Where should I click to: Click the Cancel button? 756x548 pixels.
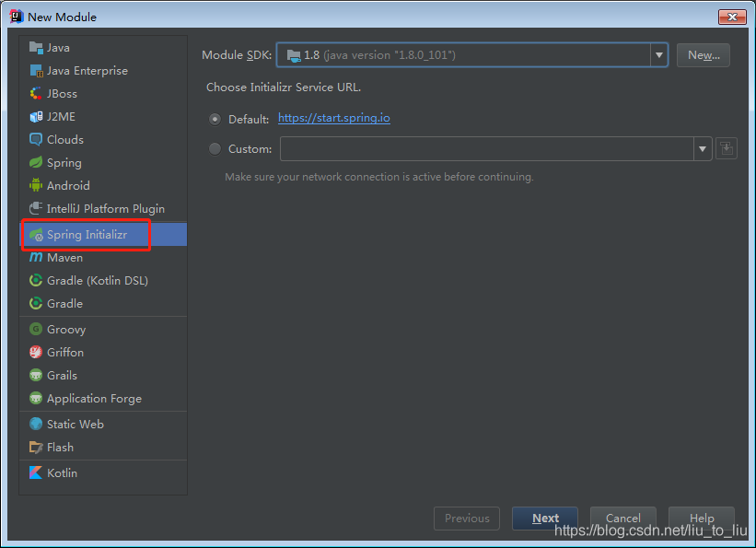click(x=622, y=519)
